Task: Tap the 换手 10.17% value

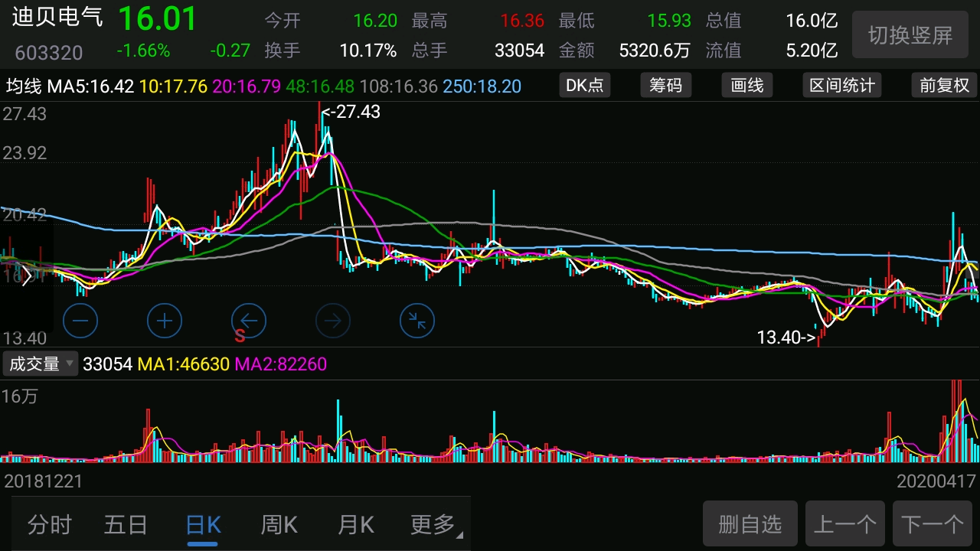Action: (368, 51)
